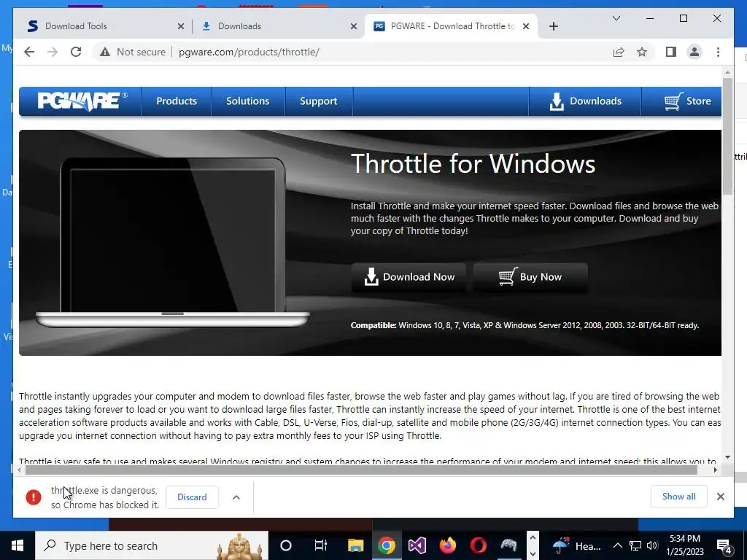Viewport: 747px width, 560px height.
Task: Open Opera from taskbar
Action: (479, 545)
